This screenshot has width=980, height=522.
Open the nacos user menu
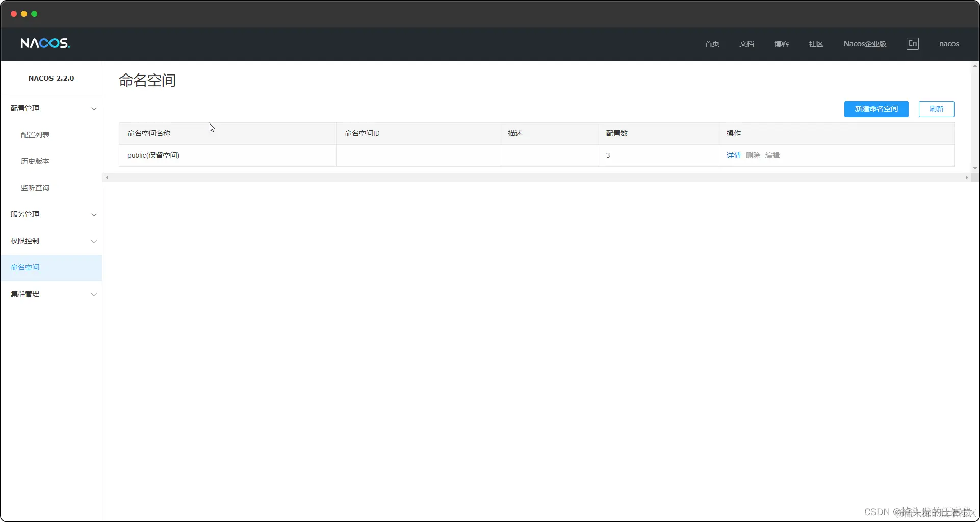tap(949, 44)
